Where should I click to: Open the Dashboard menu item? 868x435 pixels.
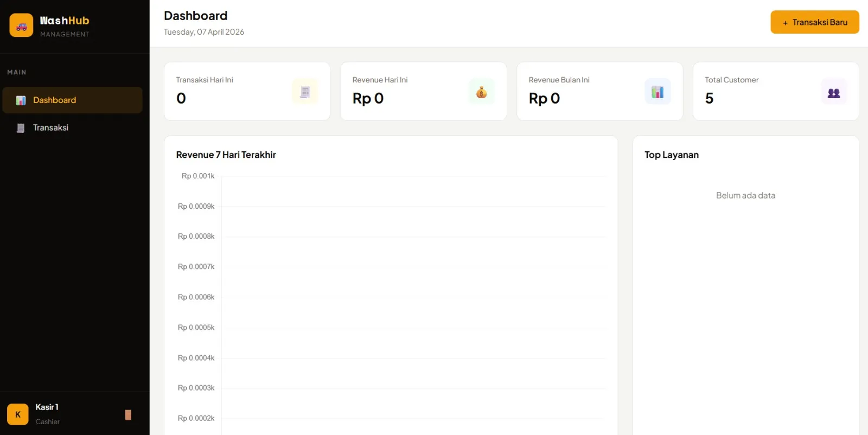coord(73,100)
